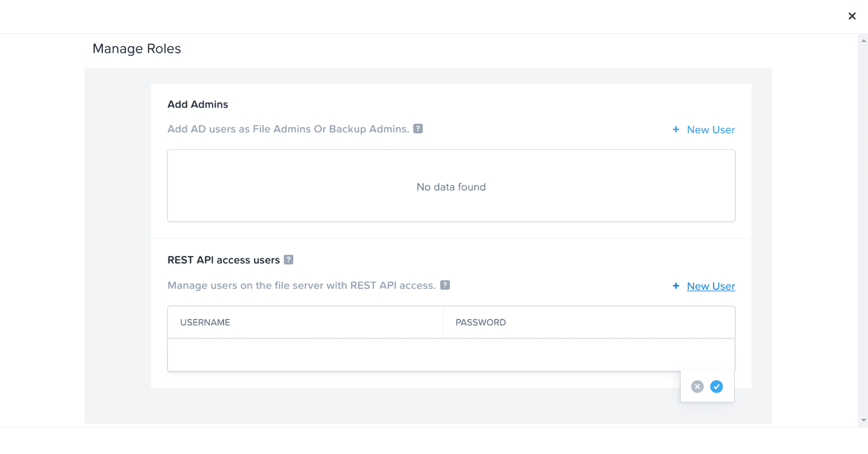Click plus icon beside REST API New User
The width and height of the screenshot is (868, 454).
coord(676,286)
